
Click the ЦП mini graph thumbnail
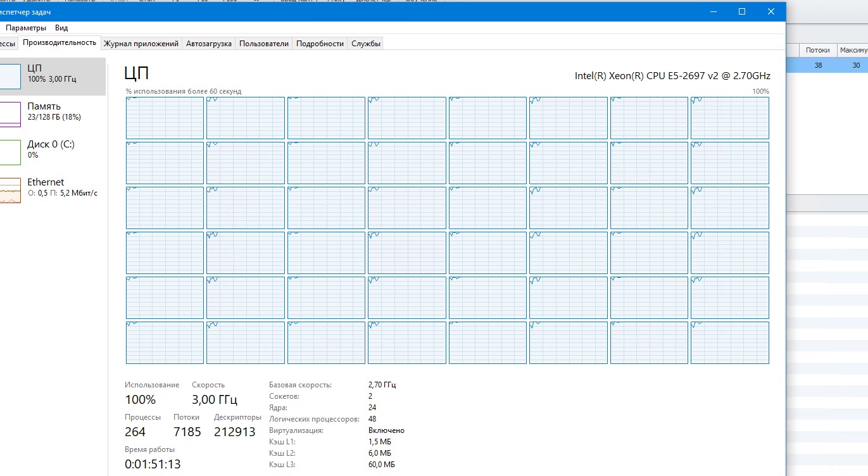10,76
